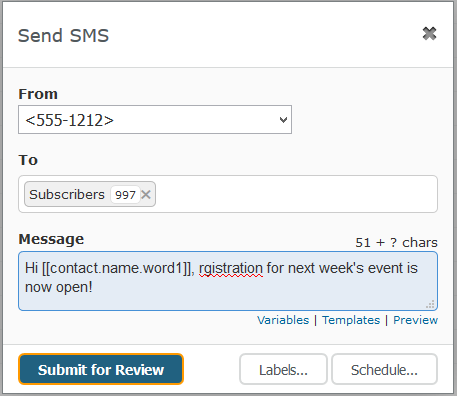Viewport: 457px width, 396px height.
Task: Open the From number dropdown
Action: tap(155, 120)
